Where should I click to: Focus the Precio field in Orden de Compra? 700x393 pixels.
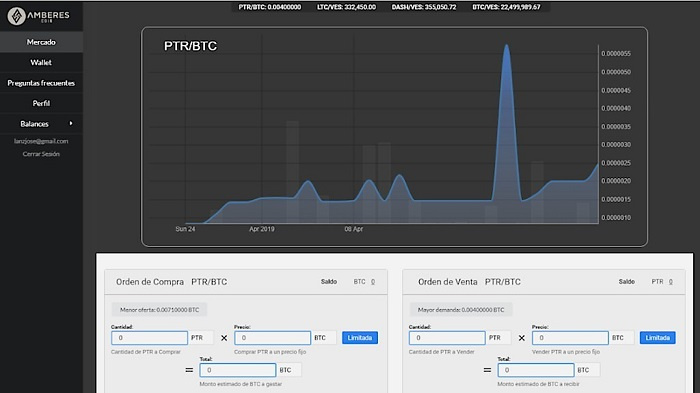click(272, 338)
